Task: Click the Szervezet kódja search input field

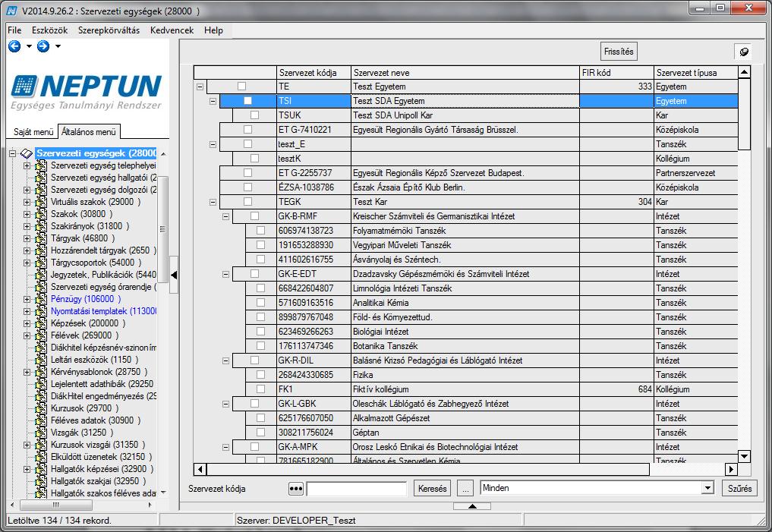Action: [357, 489]
